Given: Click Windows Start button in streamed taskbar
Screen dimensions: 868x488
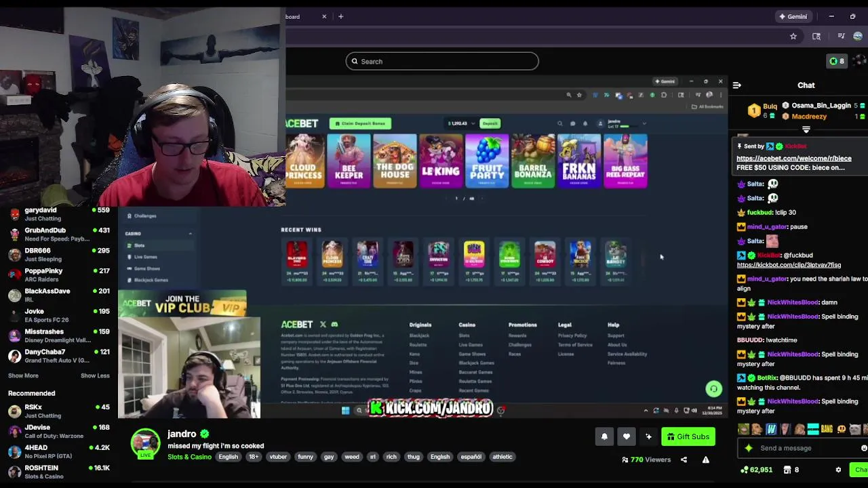Looking at the screenshot, I should (x=345, y=410).
